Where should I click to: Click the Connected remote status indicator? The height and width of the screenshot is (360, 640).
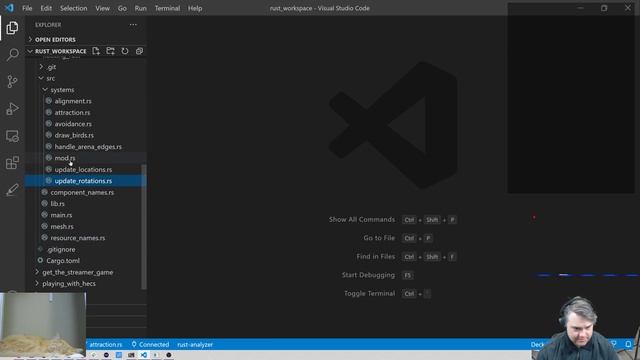150,344
